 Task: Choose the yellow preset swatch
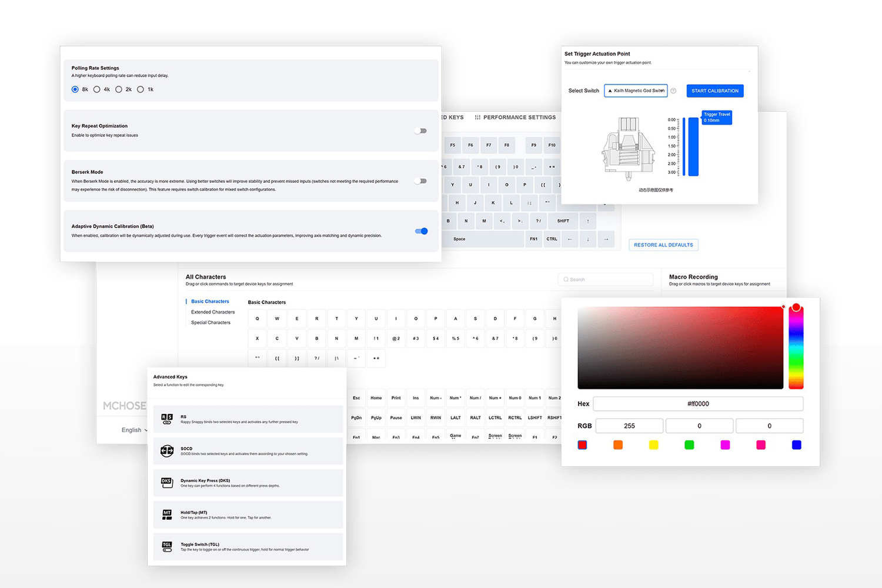[x=654, y=445]
